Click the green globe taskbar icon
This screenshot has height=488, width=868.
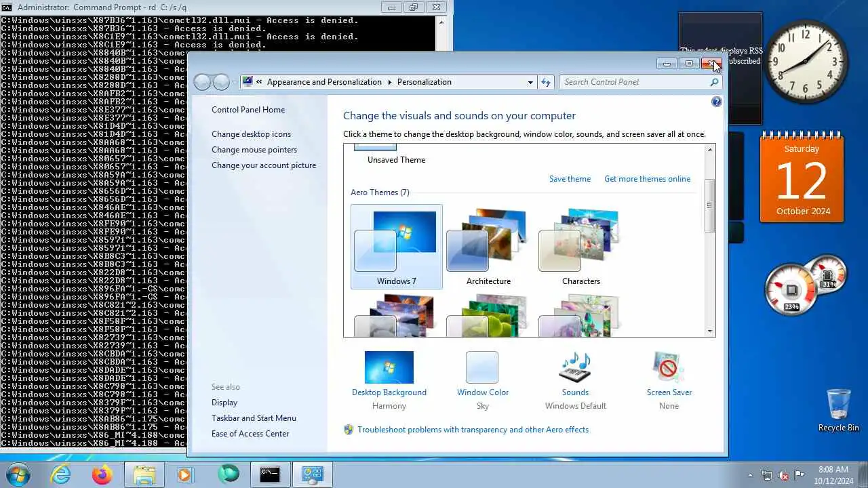click(229, 474)
